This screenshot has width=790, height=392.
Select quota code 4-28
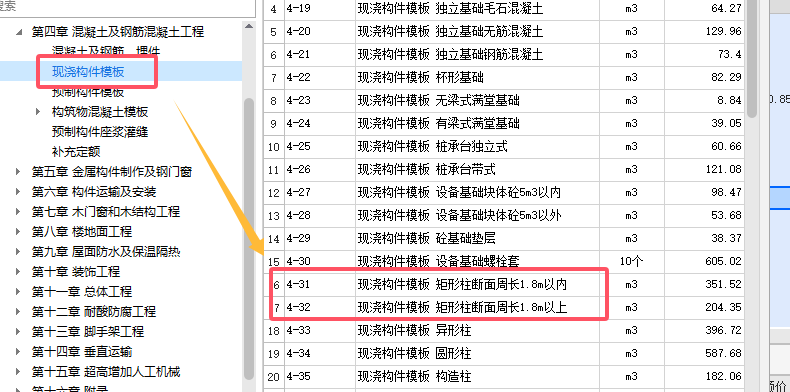[x=319, y=216]
